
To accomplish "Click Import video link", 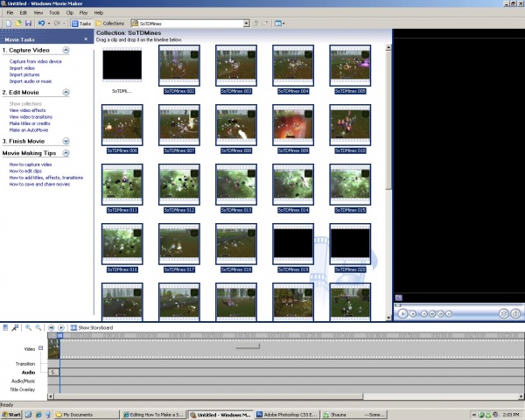I will click(23, 68).
